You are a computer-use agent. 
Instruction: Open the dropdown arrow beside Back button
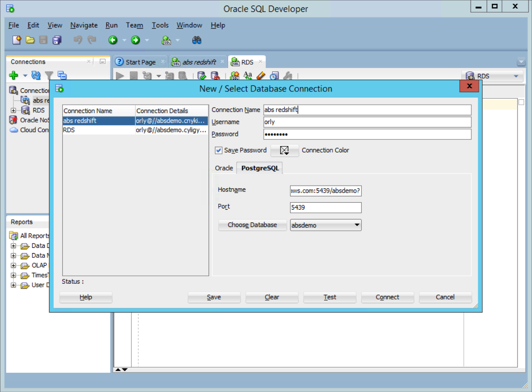click(x=124, y=40)
